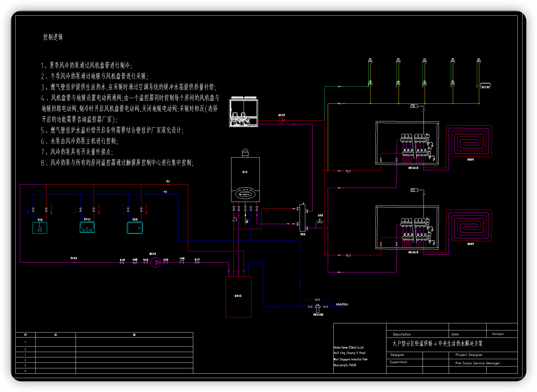Screen dimensions: 537x392
Task: Select note 2 about 冬季 heating
Action: [x=94, y=76]
